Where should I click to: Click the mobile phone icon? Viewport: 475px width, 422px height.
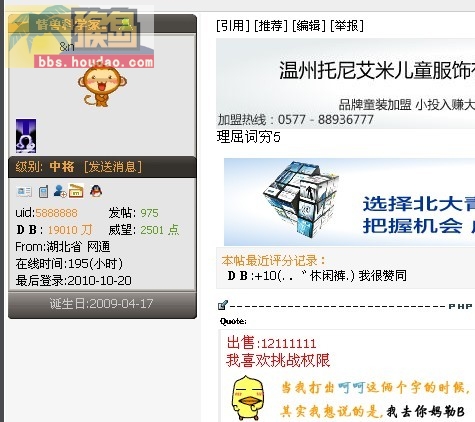pyautogui.click(x=43, y=192)
